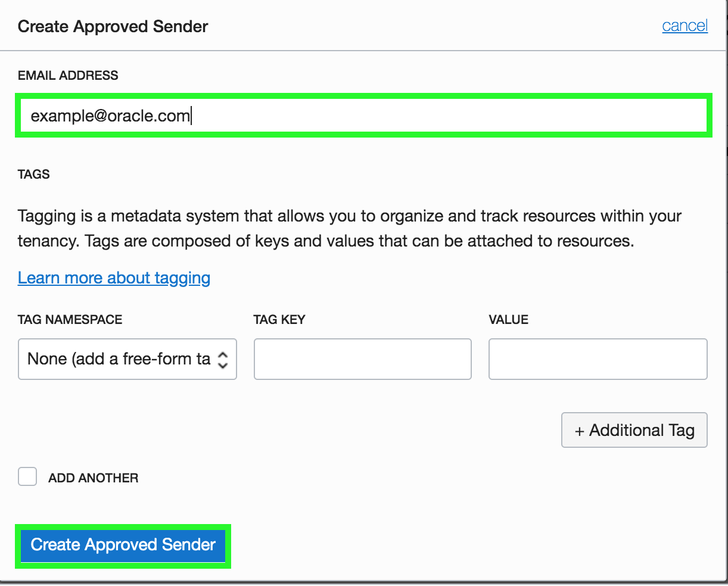Click the ADD ANOTHER checkbox label
Viewport: 728px width, 586px height.
(x=94, y=478)
